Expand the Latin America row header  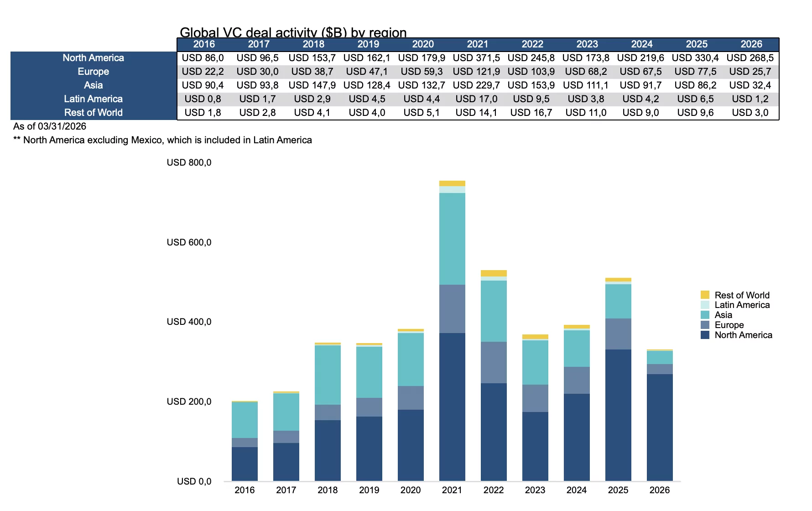tap(93, 99)
